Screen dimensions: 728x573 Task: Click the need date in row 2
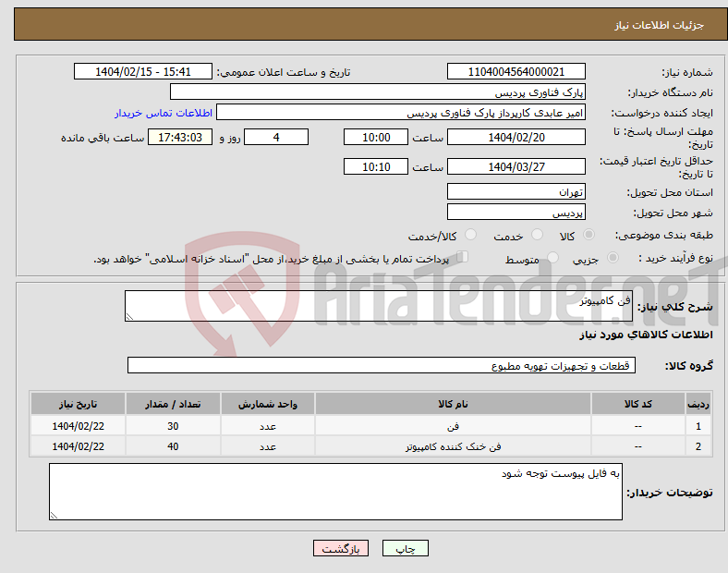(x=78, y=446)
